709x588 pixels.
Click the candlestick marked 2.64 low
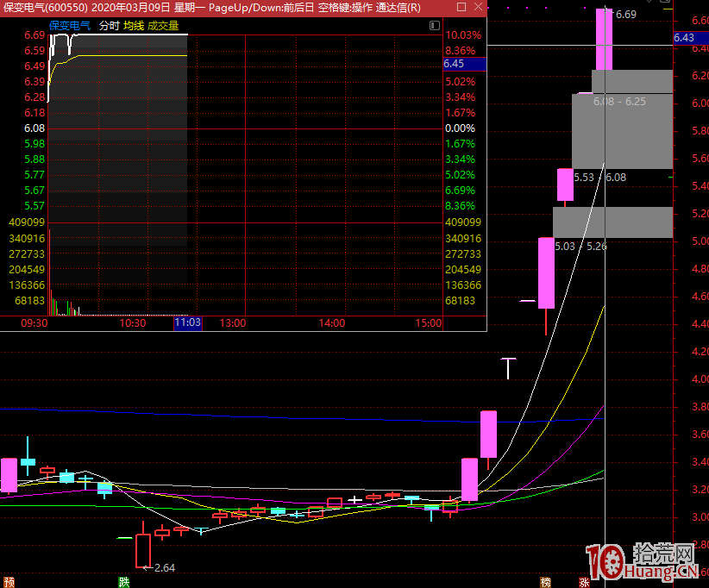tap(143, 550)
